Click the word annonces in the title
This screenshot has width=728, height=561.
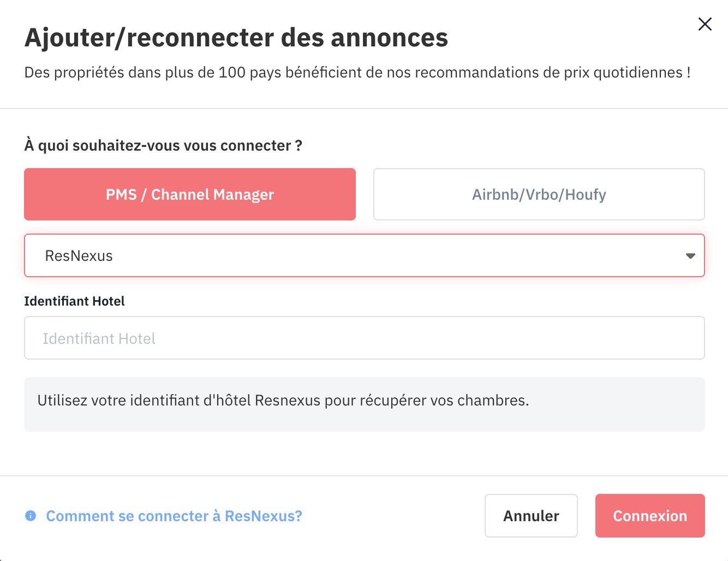pos(389,38)
